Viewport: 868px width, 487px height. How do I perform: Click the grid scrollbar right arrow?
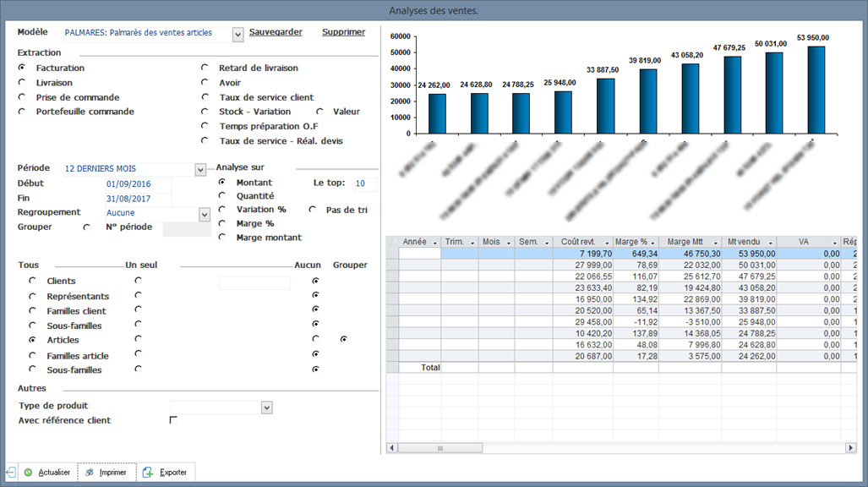(x=851, y=447)
